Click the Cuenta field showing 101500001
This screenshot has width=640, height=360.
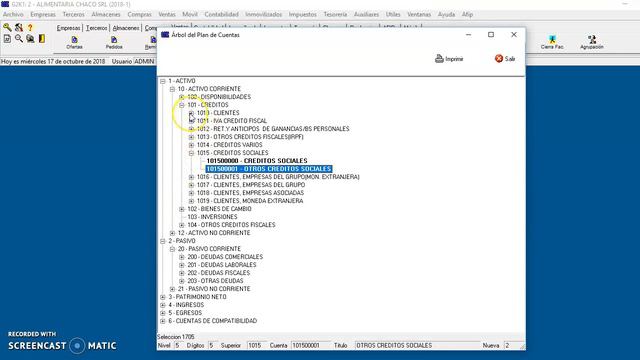[x=310, y=346]
